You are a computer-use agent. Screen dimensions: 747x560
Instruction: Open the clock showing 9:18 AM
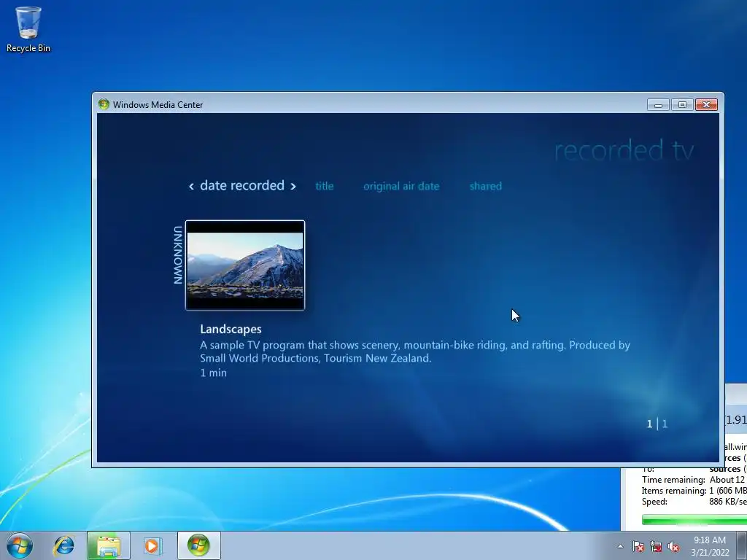(x=709, y=540)
